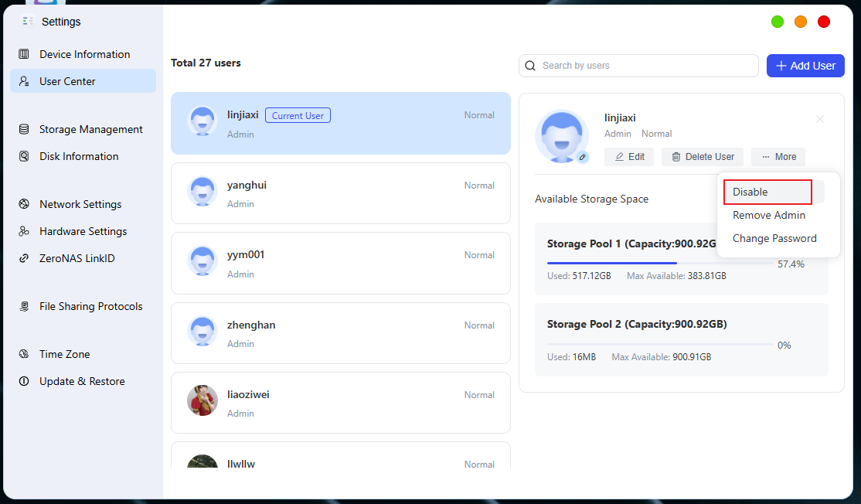This screenshot has width=861, height=504.
Task: Click the Edit user button
Action: [629, 157]
